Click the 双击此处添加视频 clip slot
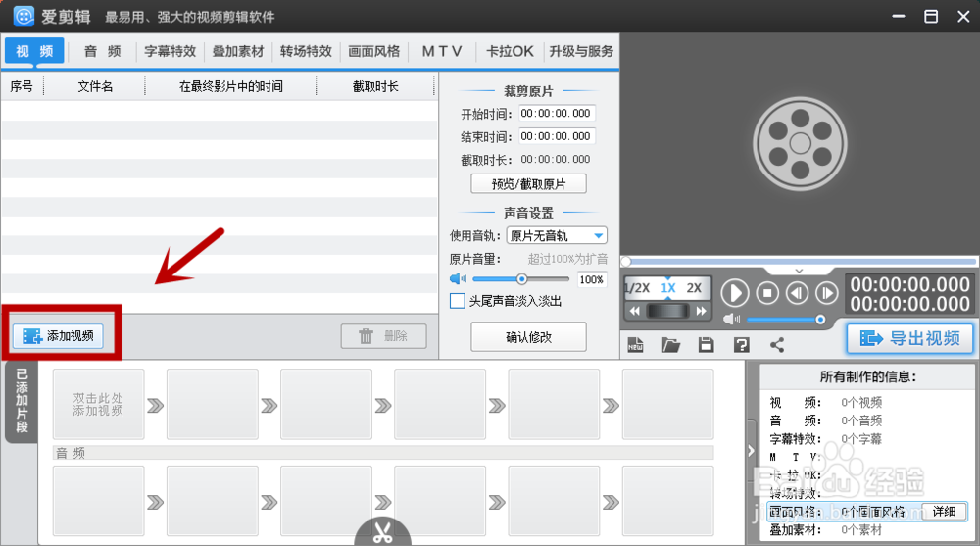The width and height of the screenshot is (980, 546). (x=98, y=404)
